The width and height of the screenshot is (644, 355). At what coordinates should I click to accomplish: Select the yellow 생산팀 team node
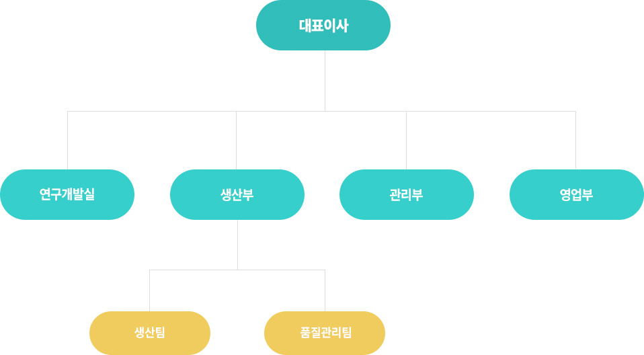[150, 332]
